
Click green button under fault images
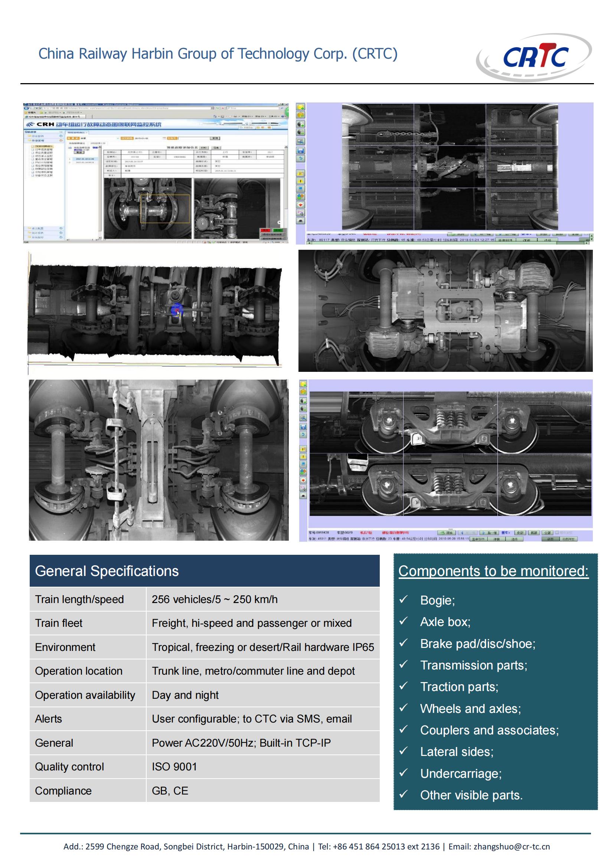[278, 230]
